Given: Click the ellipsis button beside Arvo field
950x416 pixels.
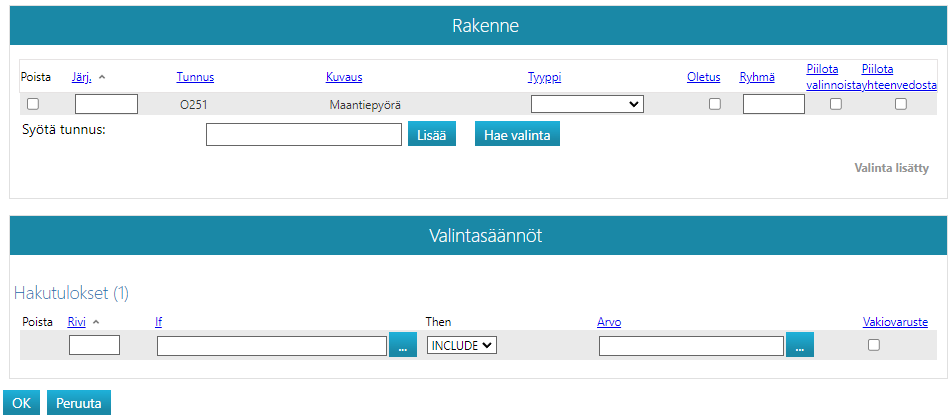Looking at the screenshot, I should 800,345.
